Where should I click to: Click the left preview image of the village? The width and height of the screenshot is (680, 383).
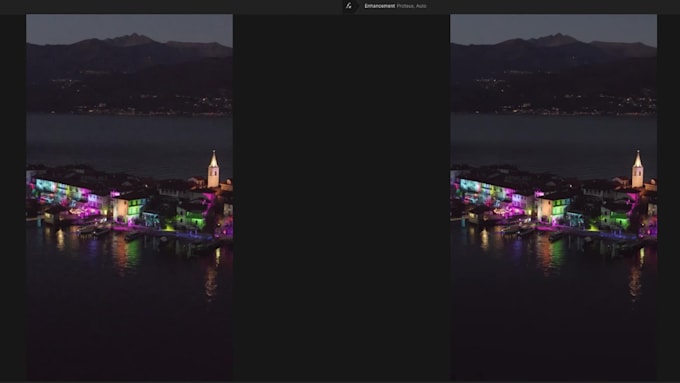130,197
